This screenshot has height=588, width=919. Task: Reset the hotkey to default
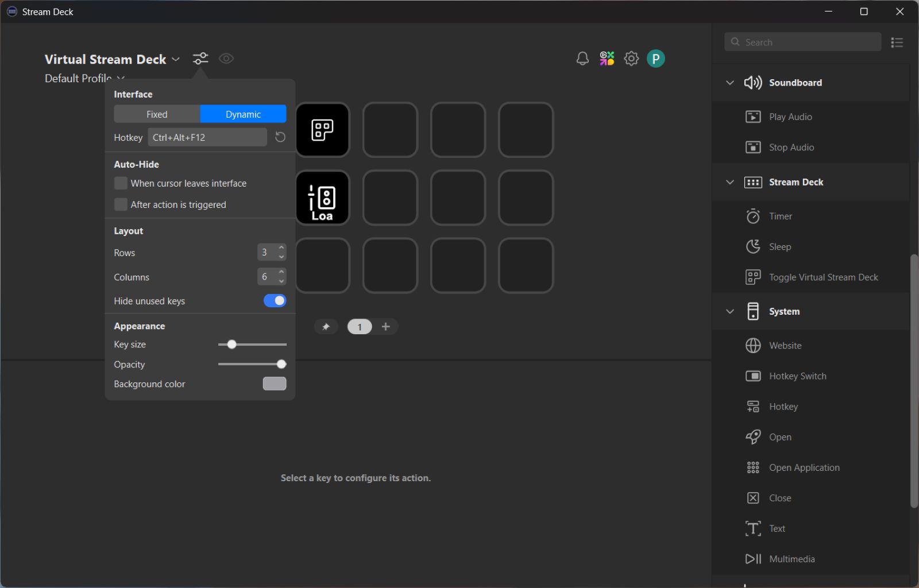pos(280,137)
